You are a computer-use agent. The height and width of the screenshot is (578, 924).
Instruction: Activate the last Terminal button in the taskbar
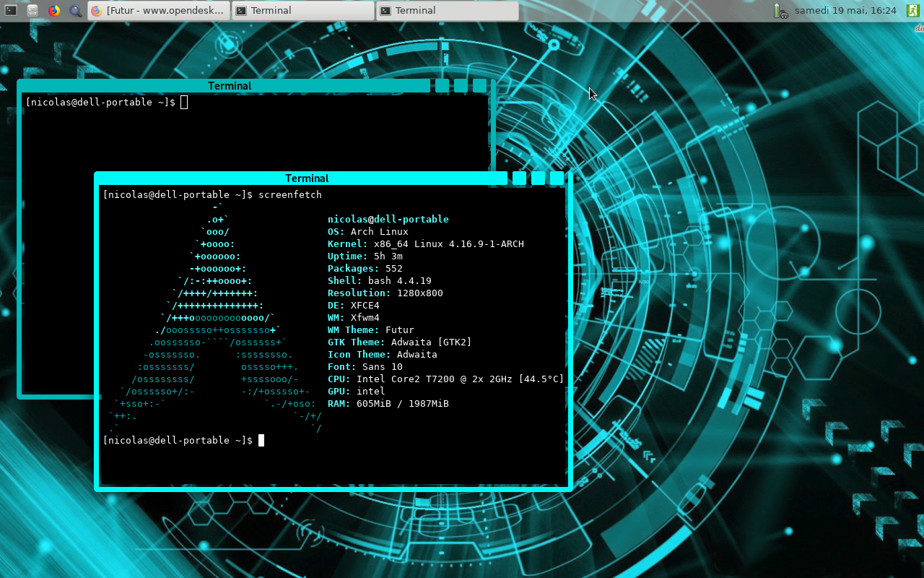coord(448,11)
